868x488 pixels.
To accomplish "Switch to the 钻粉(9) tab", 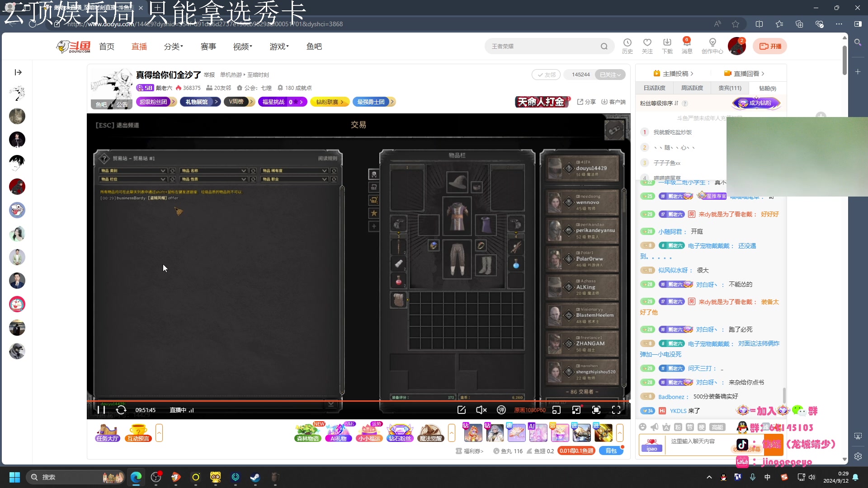I will [x=768, y=88].
